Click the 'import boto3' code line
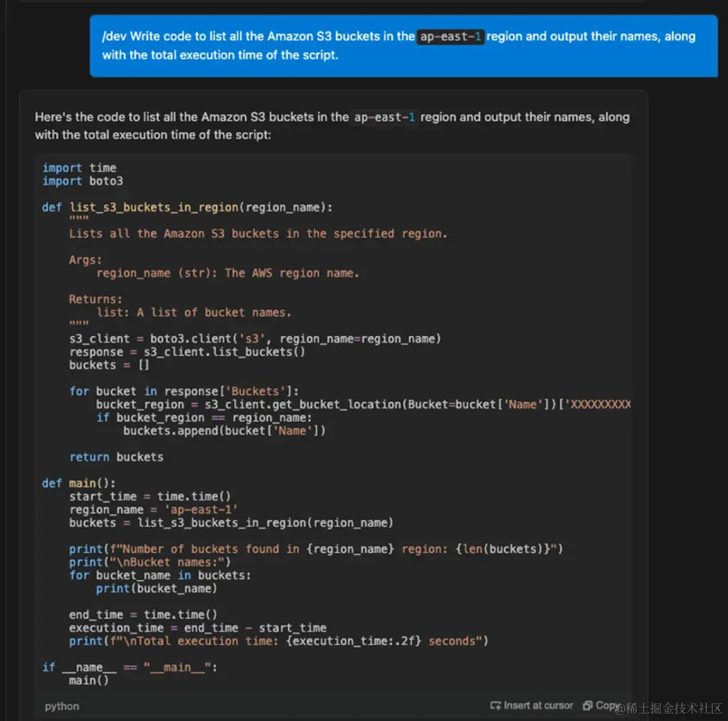 click(83, 181)
